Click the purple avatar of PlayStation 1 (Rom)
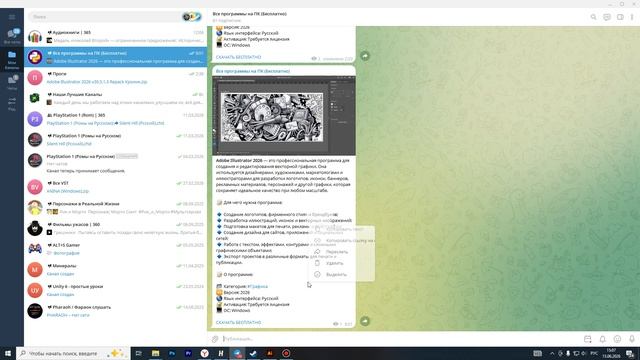 [35, 119]
